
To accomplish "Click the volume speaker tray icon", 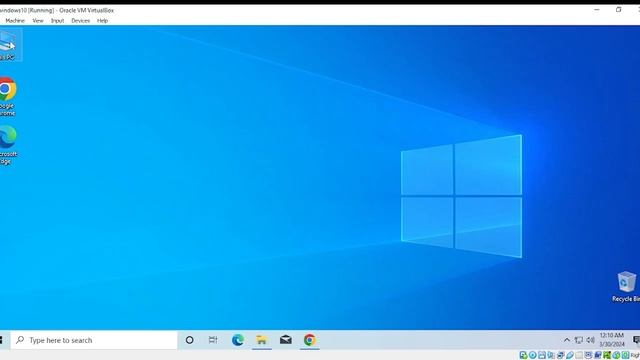I will [x=590, y=340].
